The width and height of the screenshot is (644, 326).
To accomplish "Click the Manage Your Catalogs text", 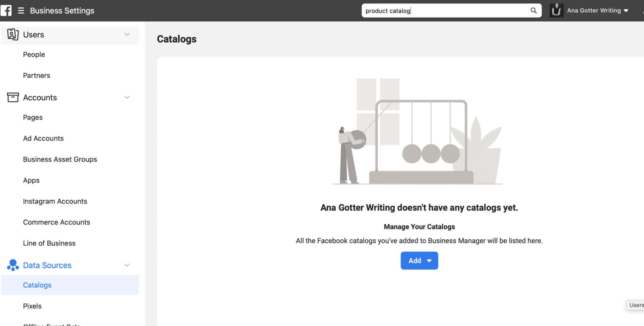I will (x=419, y=227).
